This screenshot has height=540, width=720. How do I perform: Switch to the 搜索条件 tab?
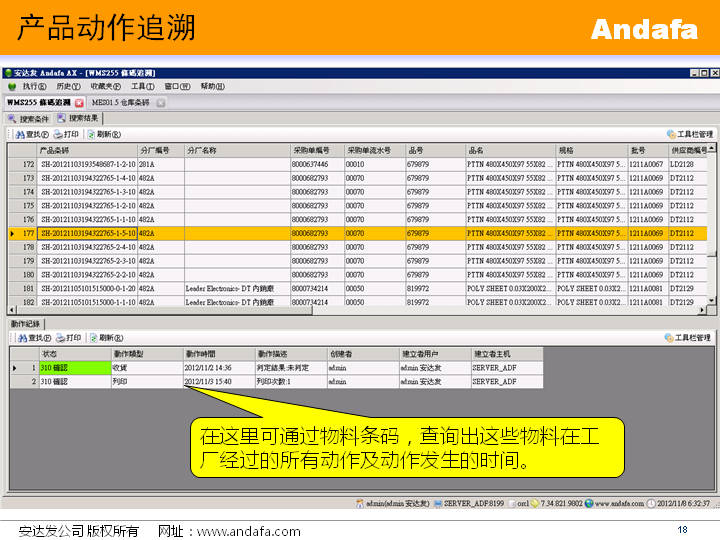pos(28,118)
